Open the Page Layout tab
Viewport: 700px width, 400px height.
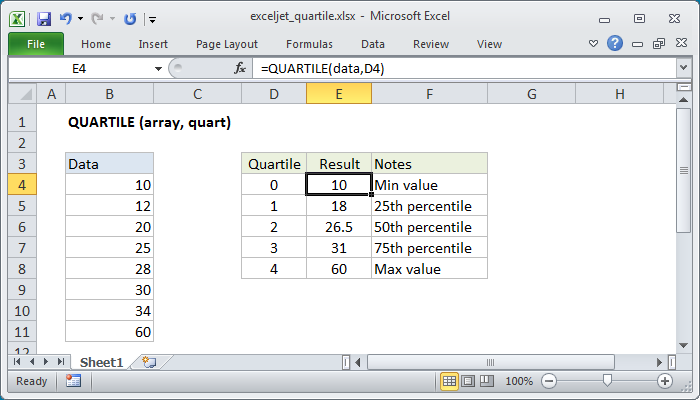[227, 44]
